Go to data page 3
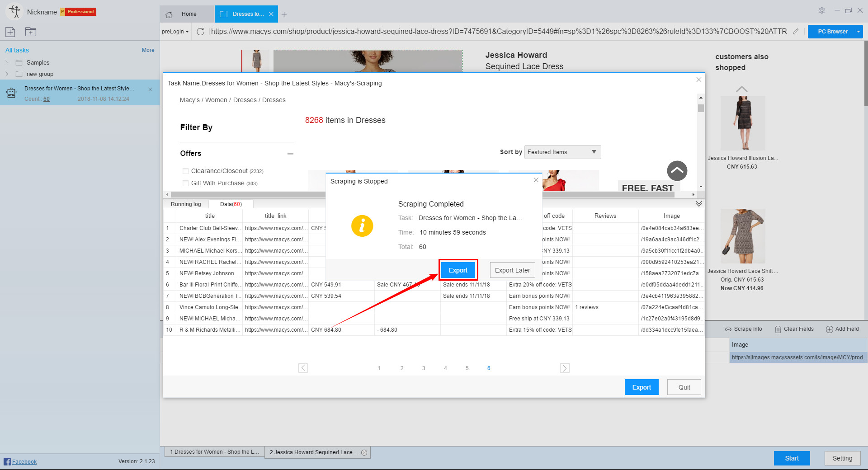868x470 pixels. 424,368
